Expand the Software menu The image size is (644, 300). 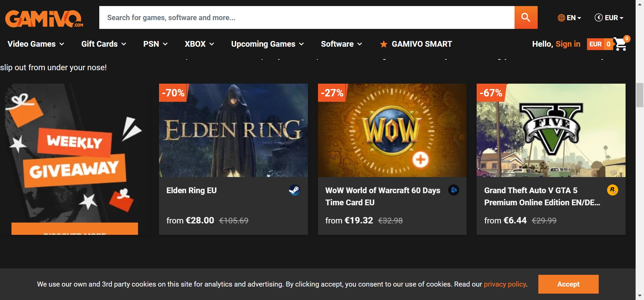pyautogui.click(x=341, y=44)
